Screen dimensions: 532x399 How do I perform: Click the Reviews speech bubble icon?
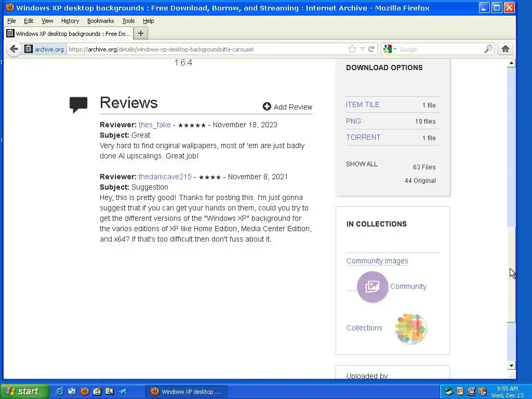(78, 105)
